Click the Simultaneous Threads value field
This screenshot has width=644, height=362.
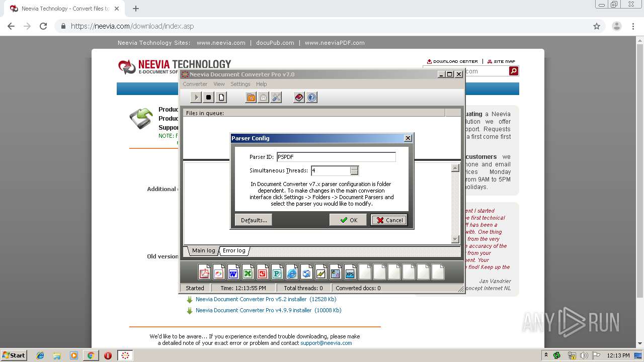pyautogui.click(x=331, y=170)
